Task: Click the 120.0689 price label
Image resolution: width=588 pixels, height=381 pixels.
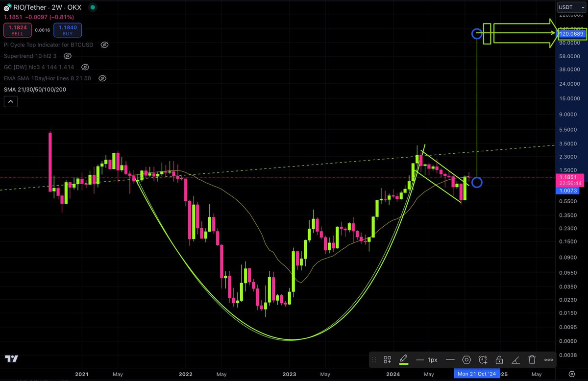Action: pyautogui.click(x=571, y=34)
